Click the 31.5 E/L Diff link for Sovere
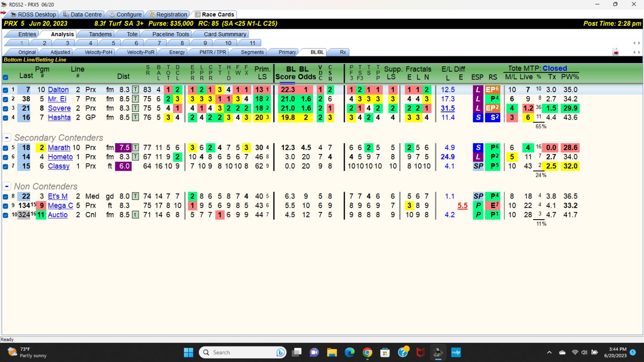Viewport: 644px width, 362px height. coord(448,109)
